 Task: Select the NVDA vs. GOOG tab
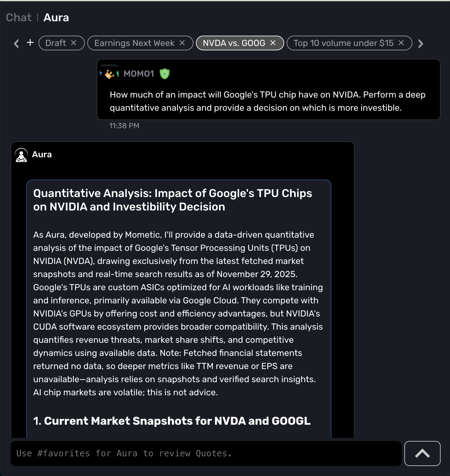click(234, 43)
